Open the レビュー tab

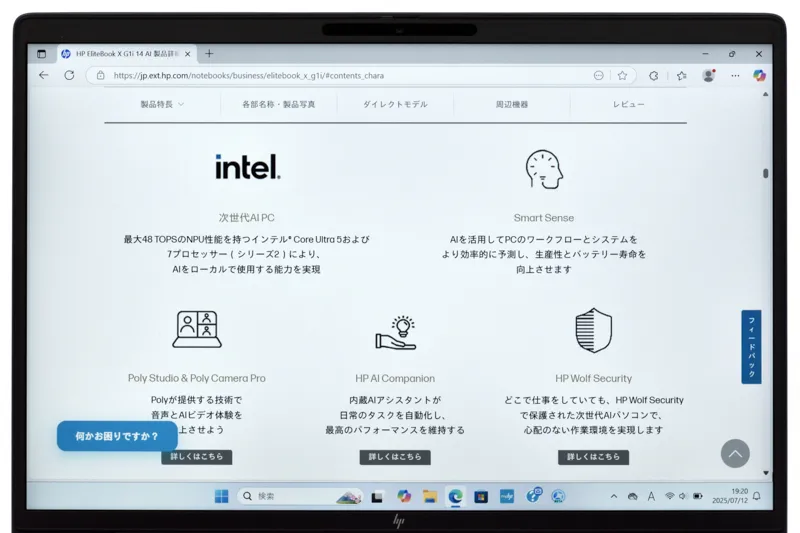click(x=628, y=104)
